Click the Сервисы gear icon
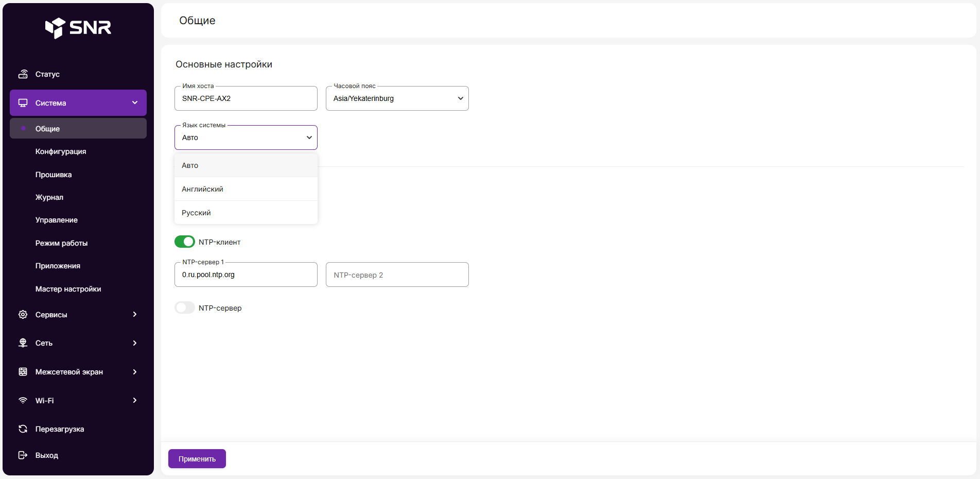Viewport: 980px width, 479px height. (x=23, y=315)
